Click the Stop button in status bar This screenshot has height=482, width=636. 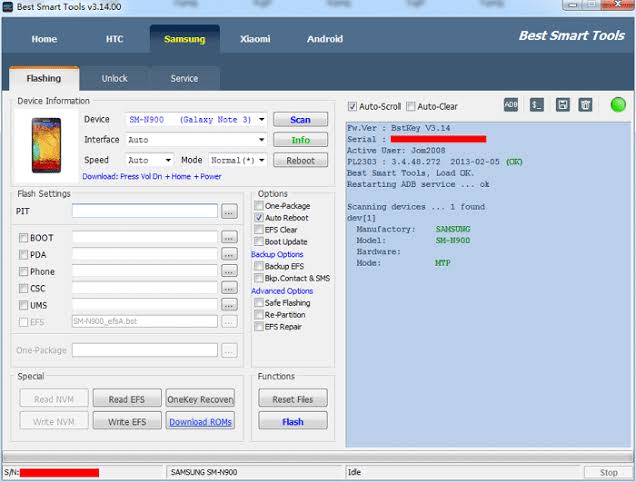pos(609,473)
